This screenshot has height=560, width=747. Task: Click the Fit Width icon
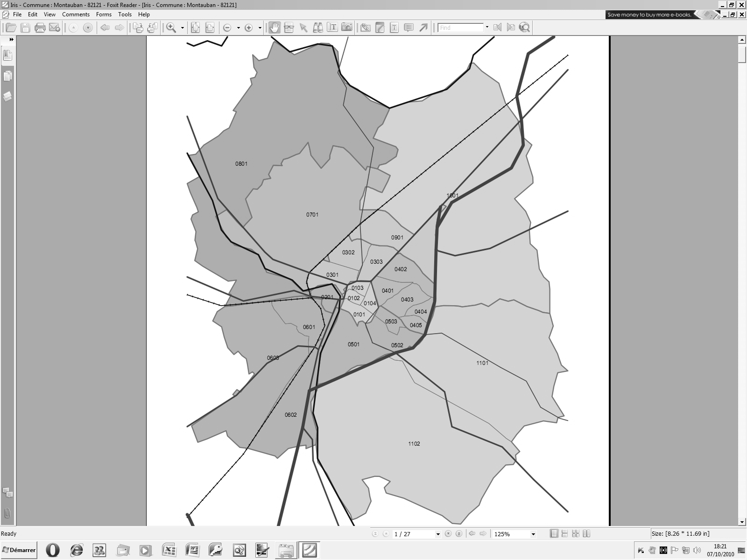(210, 28)
